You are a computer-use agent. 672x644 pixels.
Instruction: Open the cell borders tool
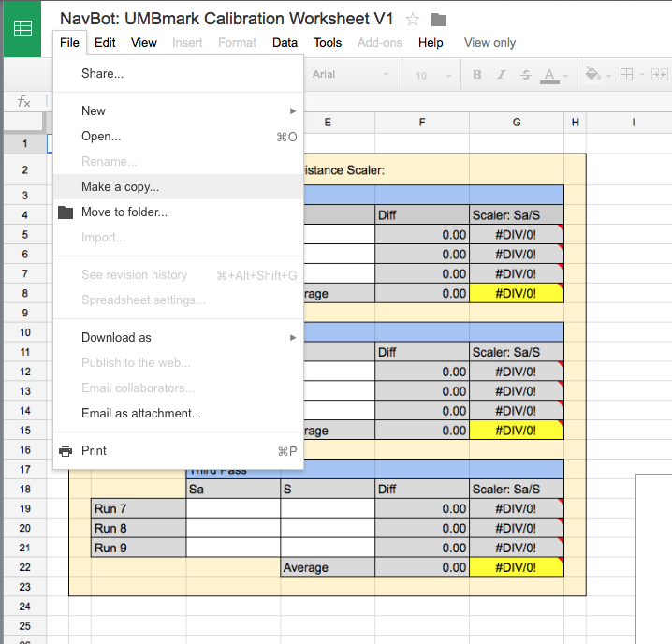tap(627, 75)
